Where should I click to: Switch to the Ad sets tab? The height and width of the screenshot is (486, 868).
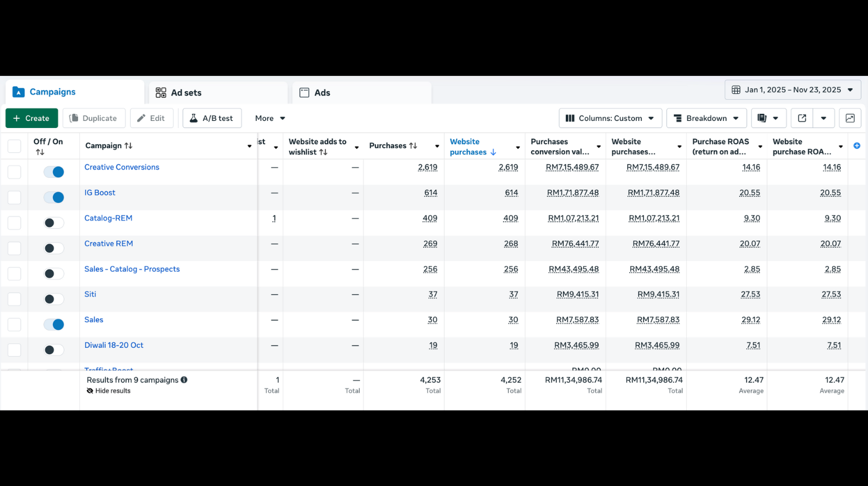tap(186, 93)
